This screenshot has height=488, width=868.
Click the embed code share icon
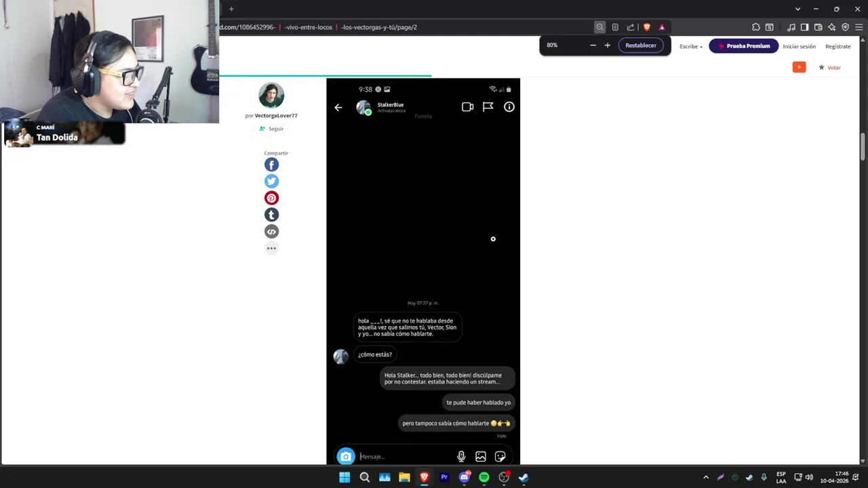point(271,231)
